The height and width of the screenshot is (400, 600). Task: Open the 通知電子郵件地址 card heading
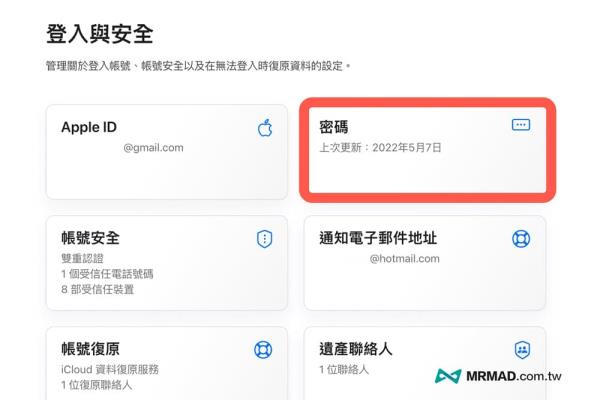[378, 238]
